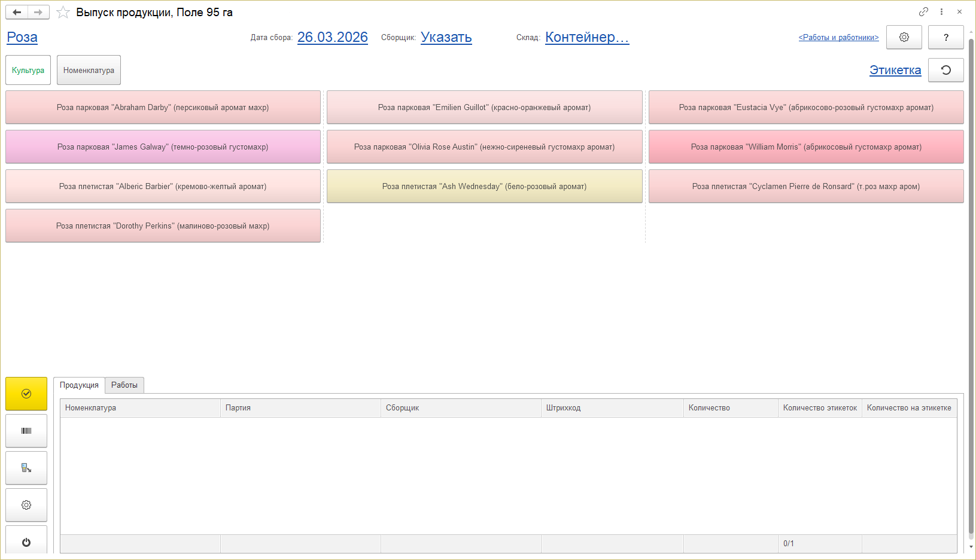
Task: Open the sidebar gear settings button
Action: [x=26, y=505]
